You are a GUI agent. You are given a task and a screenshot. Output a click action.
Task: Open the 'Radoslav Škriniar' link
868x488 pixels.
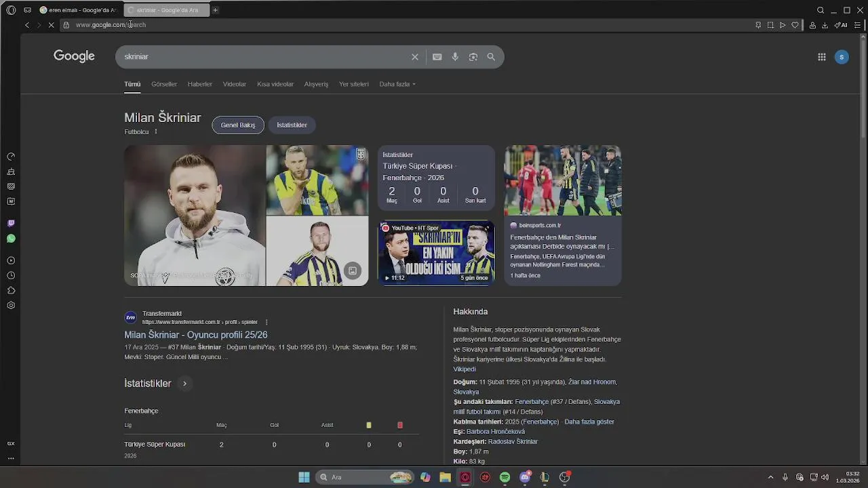click(x=513, y=441)
